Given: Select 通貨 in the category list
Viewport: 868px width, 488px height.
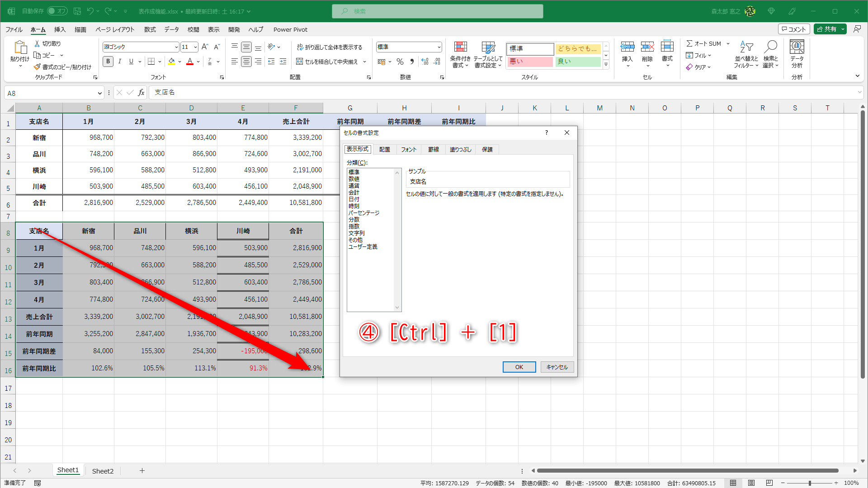Looking at the screenshot, I should [354, 186].
